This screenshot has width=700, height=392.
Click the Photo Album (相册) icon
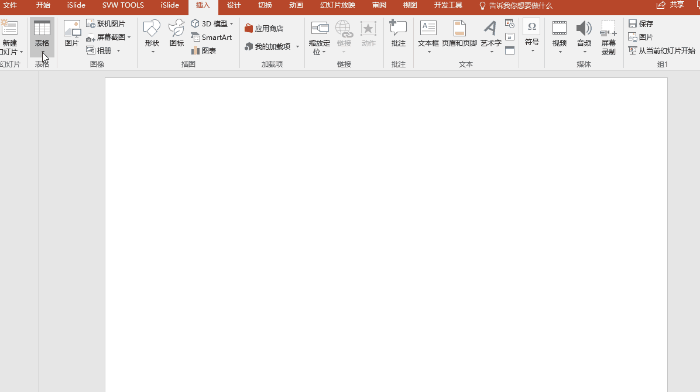[x=91, y=50]
